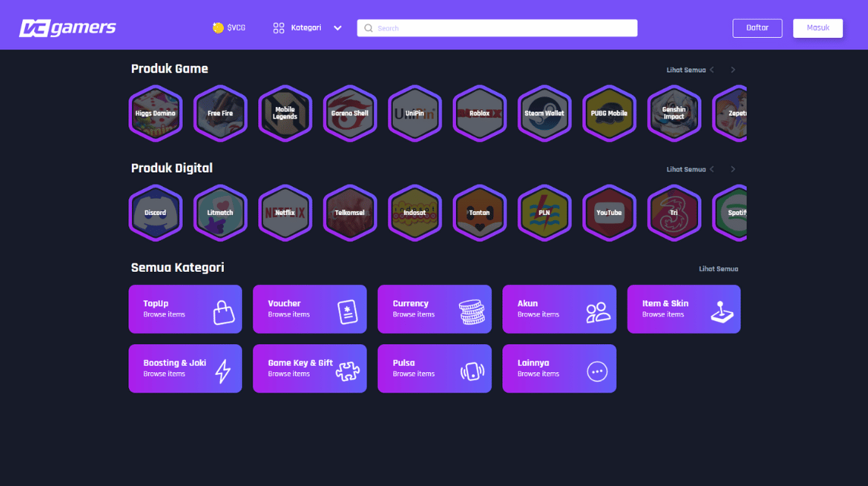Open the Tri product icon
868x486 pixels.
coord(674,213)
